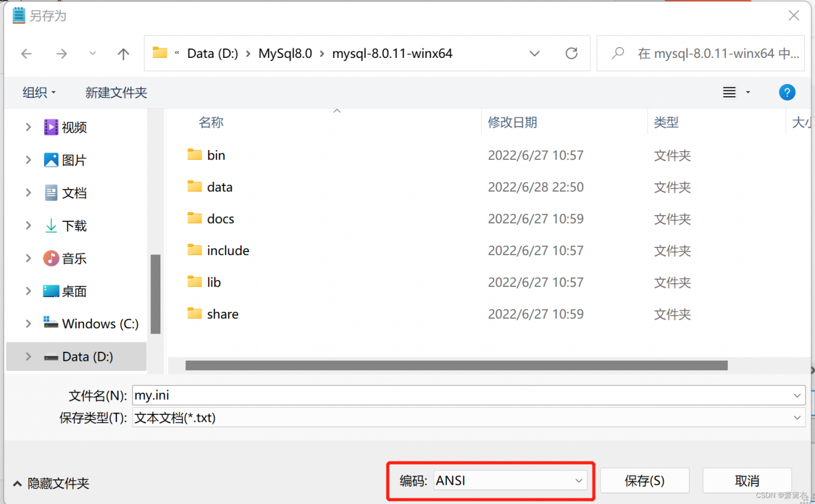The width and height of the screenshot is (815, 504).
Task: Select the bin folder
Action: [206, 155]
